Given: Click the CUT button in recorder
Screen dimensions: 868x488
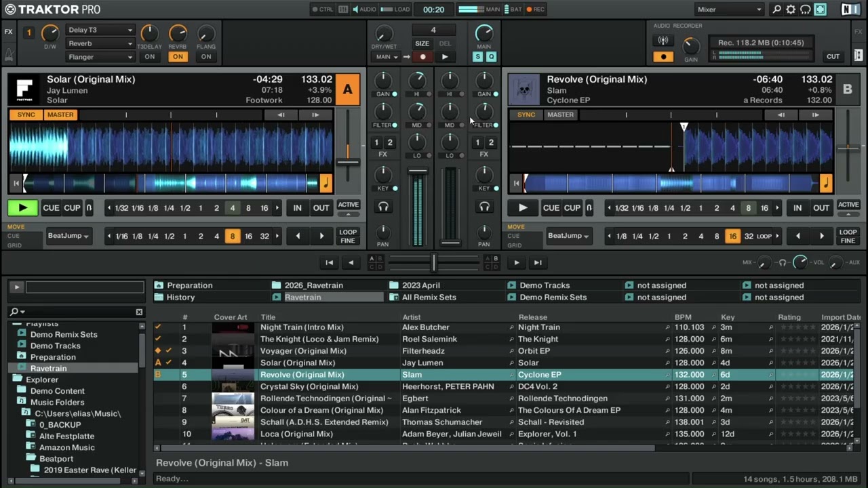Looking at the screenshot, I should pos(833,57).
